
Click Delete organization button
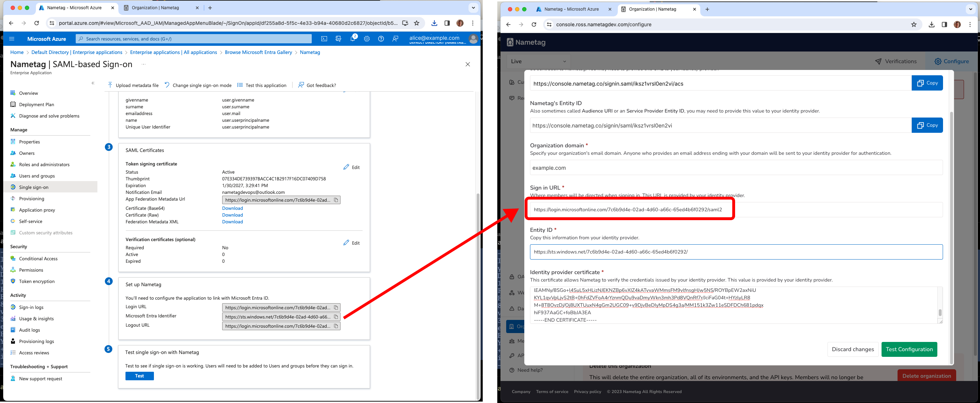point(926,376)
